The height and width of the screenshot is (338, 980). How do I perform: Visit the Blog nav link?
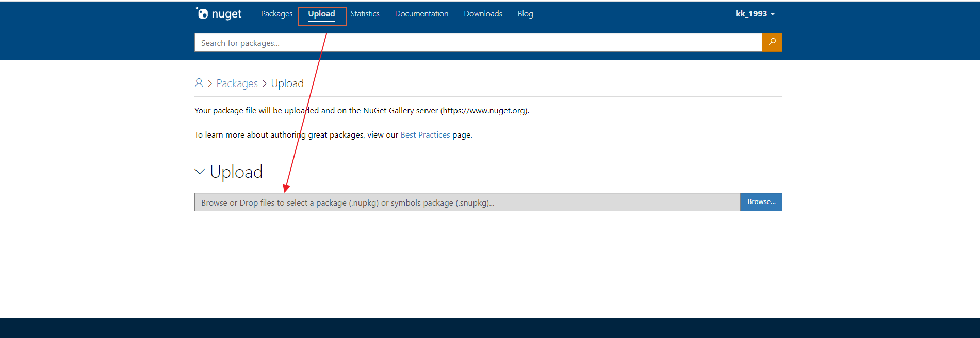[x=525, y=14]
